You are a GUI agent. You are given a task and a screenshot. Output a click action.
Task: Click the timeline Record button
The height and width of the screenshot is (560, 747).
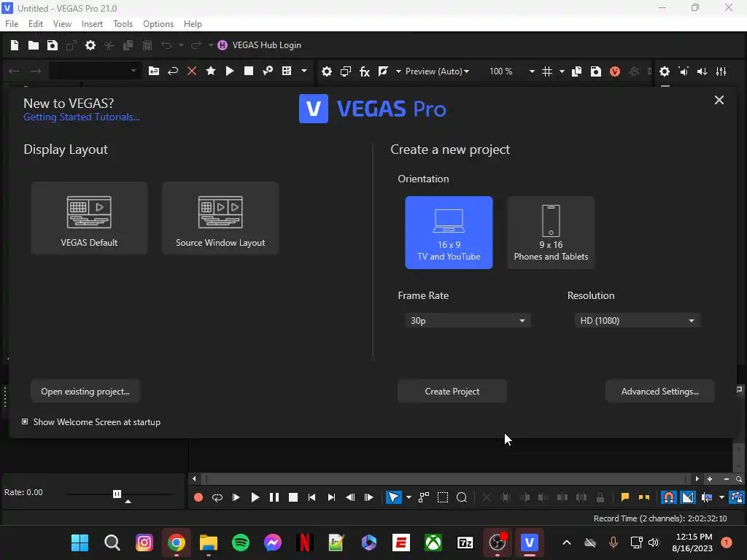point(198,497)
